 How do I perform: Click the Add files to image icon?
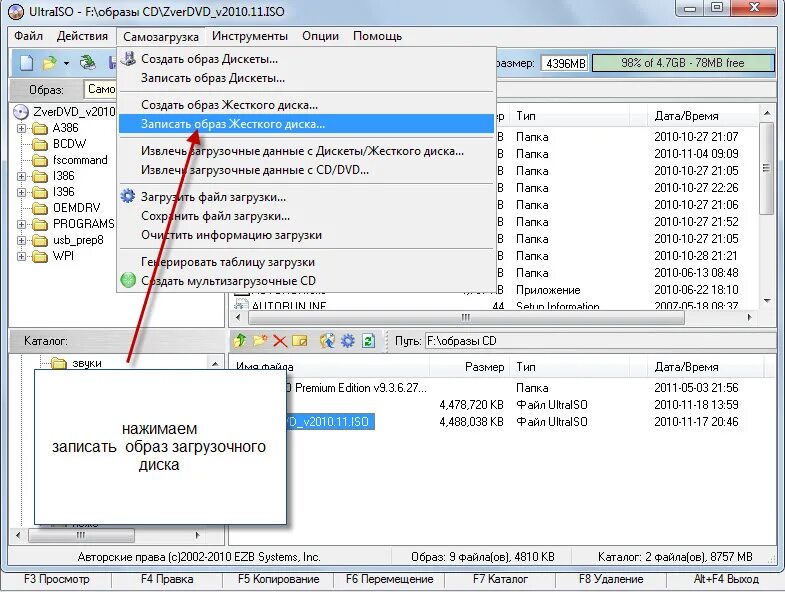pos(327,341)
